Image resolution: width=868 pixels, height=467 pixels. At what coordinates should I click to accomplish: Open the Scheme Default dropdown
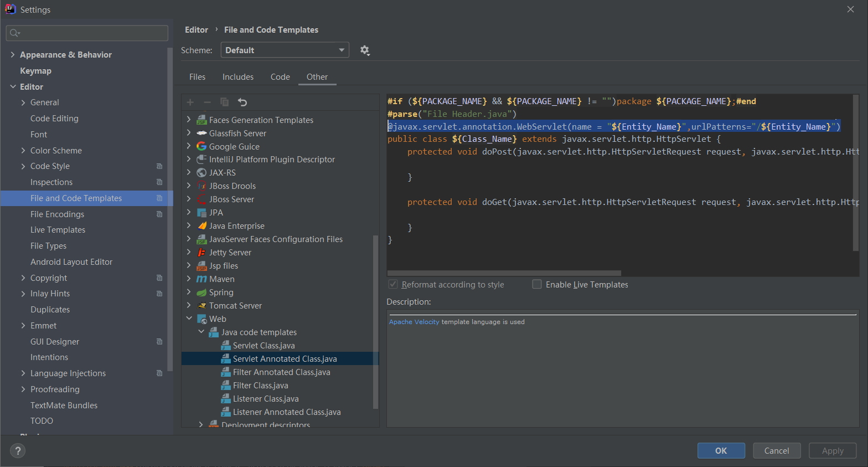tap(285, 50)
